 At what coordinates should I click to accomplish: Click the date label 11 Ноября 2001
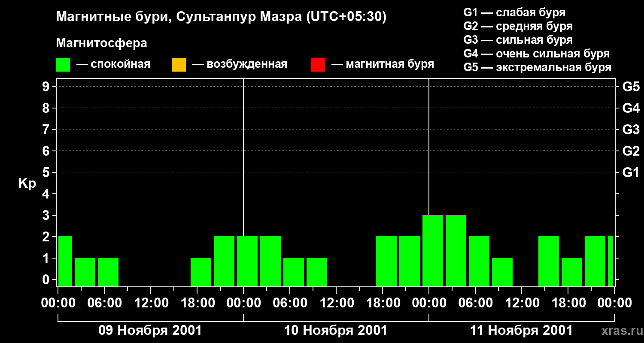pyautogui.click(x=521, y=331)
